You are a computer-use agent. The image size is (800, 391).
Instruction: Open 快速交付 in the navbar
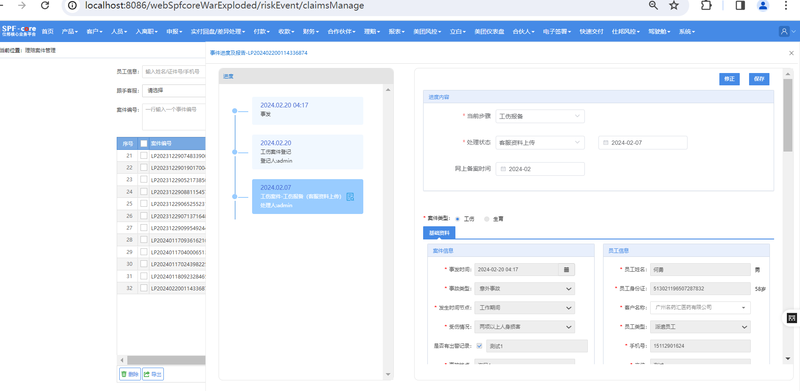591,31
